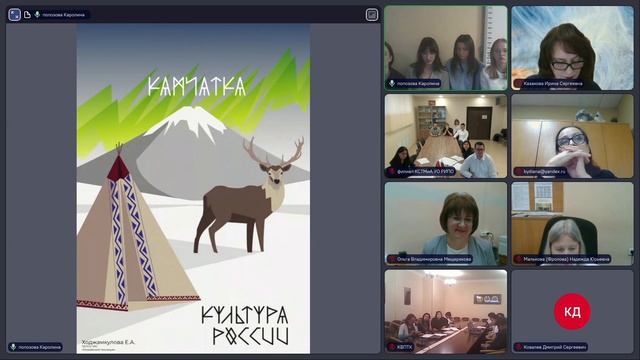Viewport: 640px width, 360px height.
Task: Click microphone icon in bottom-left presenter label
Action: tap(13, 347)
